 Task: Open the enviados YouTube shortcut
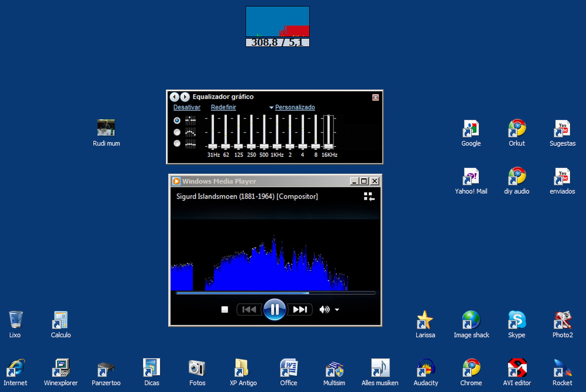[x=562, y=176]
